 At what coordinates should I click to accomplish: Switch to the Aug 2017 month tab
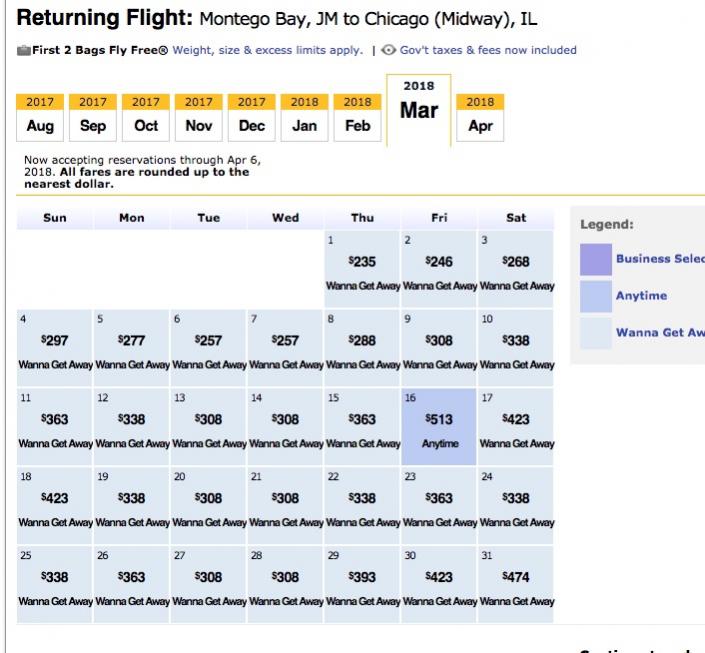coord(40,118)
